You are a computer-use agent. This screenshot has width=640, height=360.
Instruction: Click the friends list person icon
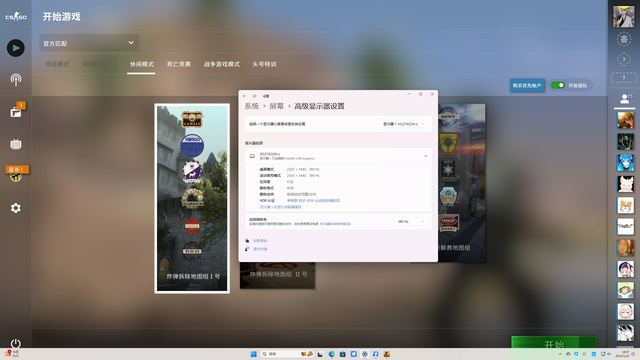tap(624, 98)
